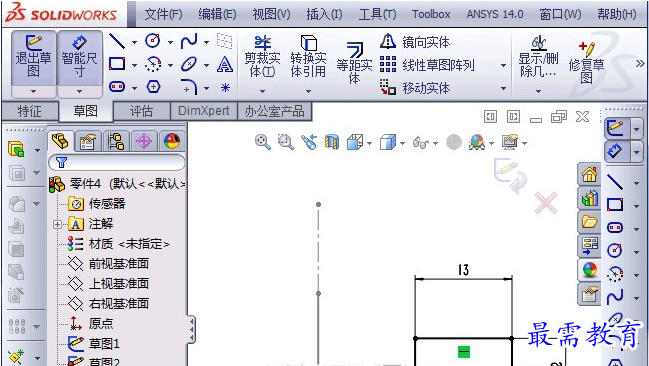Select the Line sketch tool in the ribbon
The height and width of the screenshot is (366, 649).
point(117,41)
